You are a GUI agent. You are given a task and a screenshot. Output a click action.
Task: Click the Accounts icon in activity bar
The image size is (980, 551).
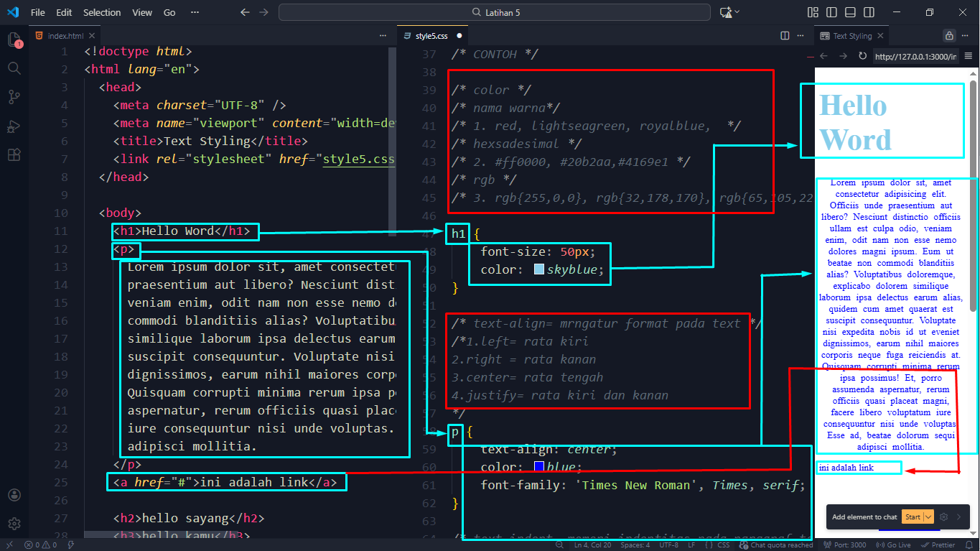tap(14, 495)
